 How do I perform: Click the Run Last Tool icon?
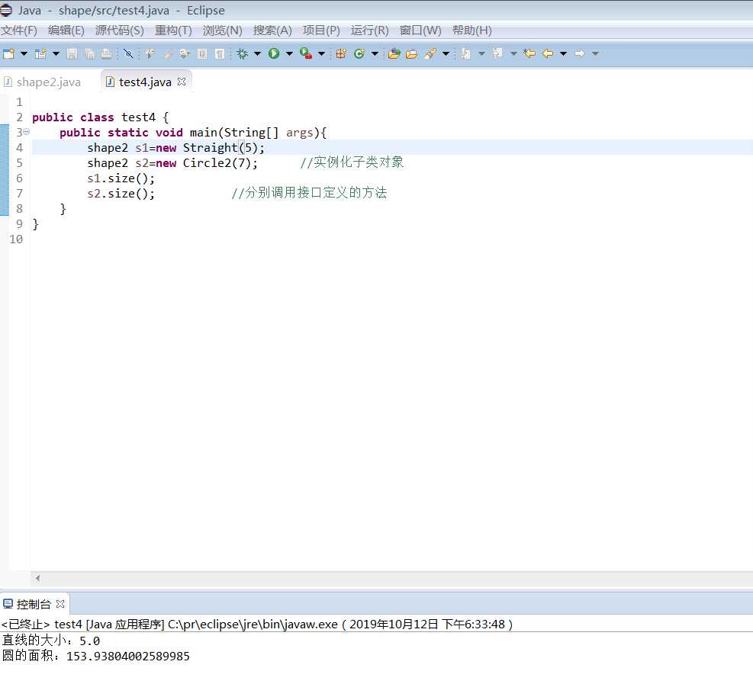[306, 54]
